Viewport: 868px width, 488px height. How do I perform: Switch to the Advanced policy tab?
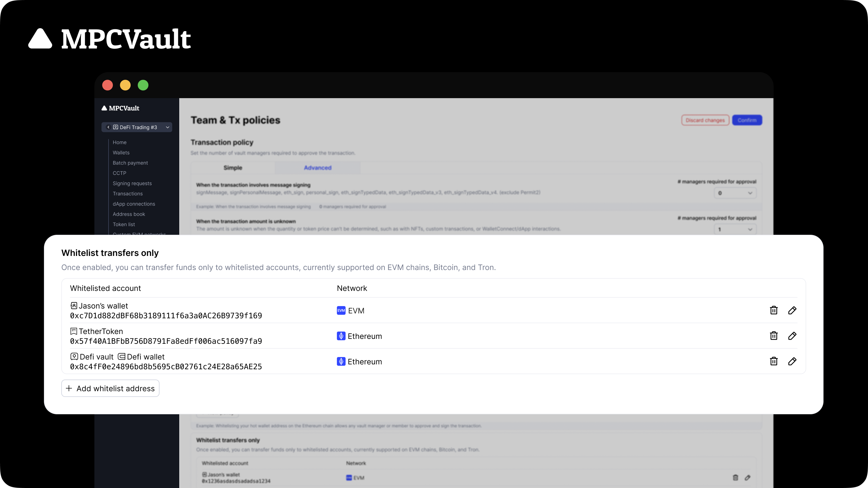317,168
